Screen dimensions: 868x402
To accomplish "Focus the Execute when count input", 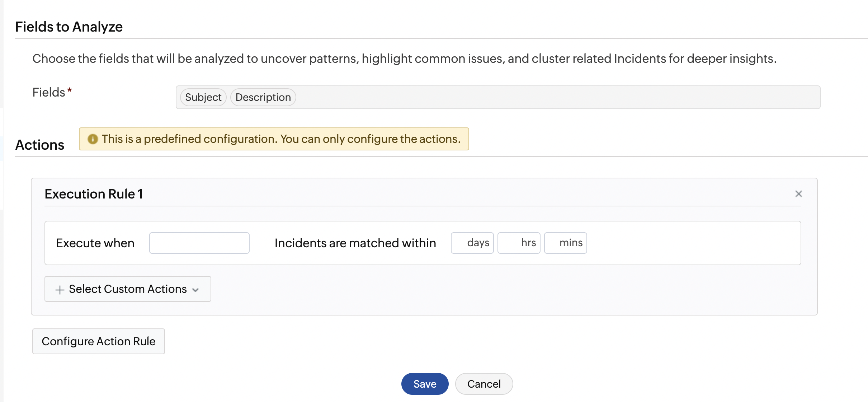I will [199, 243].
